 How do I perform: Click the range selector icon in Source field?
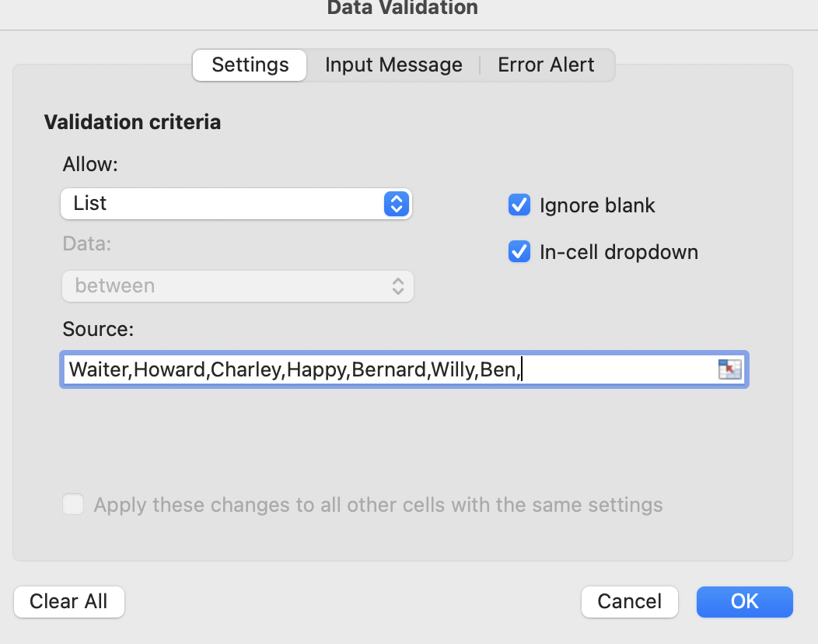pos(729,369)
